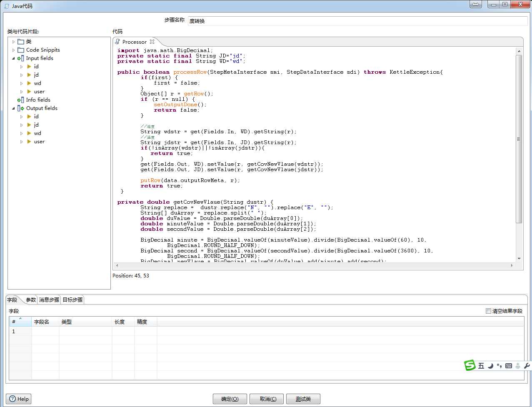Click row 1 in the 字段 table
The height and width of the screenshot is (407, 532).
[267, 332]
